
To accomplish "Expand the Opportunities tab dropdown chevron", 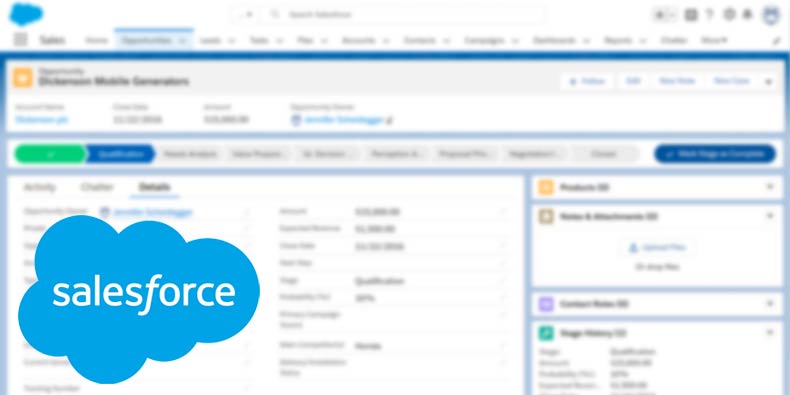I will click(182, 41).
